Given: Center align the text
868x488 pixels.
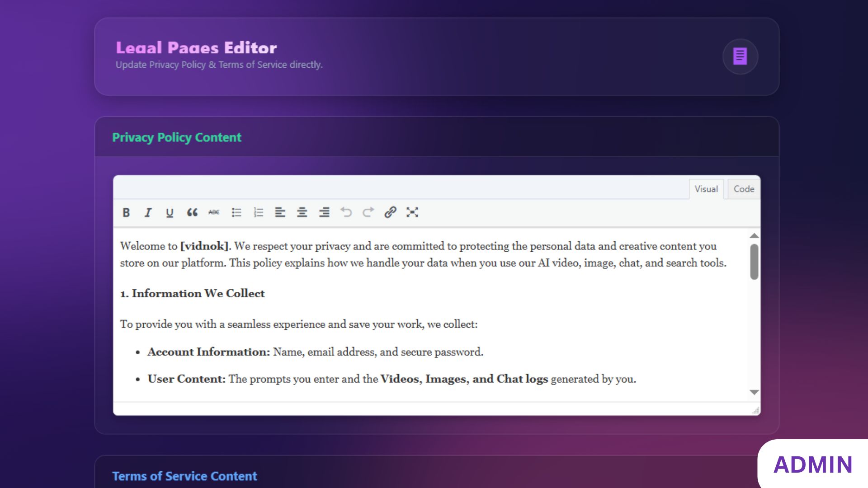Looking at the screenshot, I should pos(302,212).
